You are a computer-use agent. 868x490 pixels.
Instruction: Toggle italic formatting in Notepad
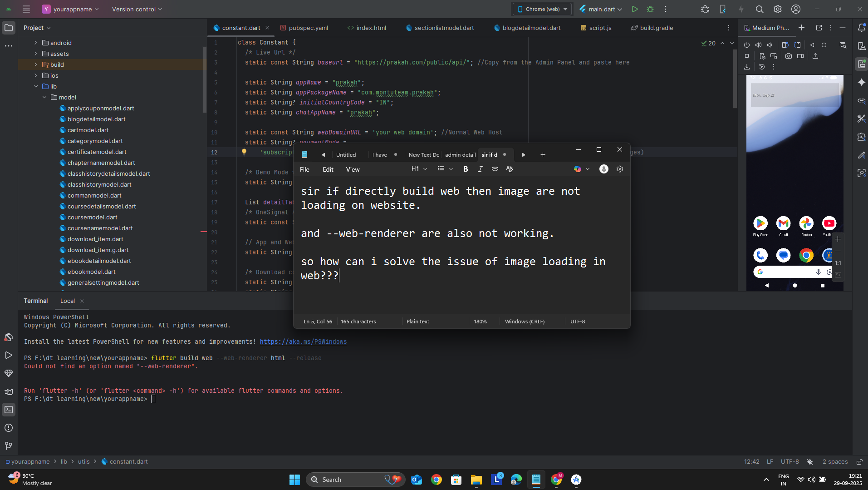point(480,169)
